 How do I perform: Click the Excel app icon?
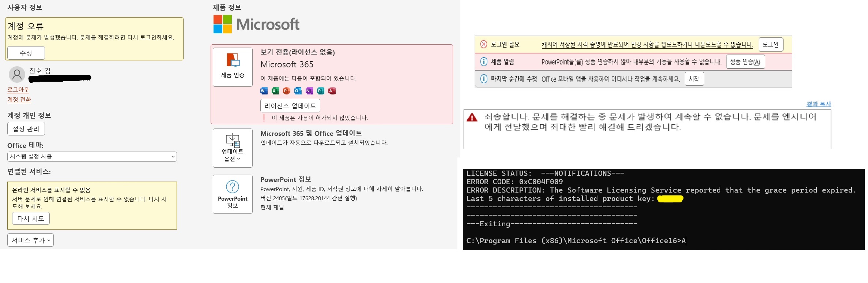tap(275, 91)
